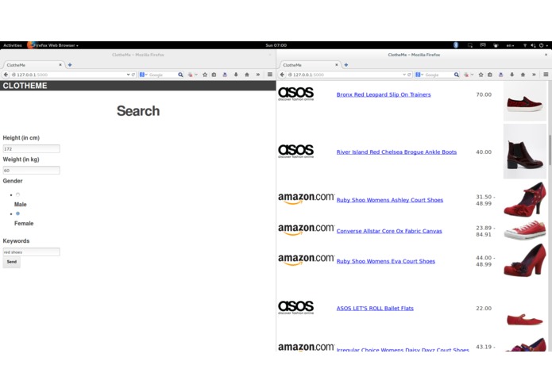Bookmark this page in left window
The width and height of the screenshot is (552, 392).
click(x=205, y=75)
